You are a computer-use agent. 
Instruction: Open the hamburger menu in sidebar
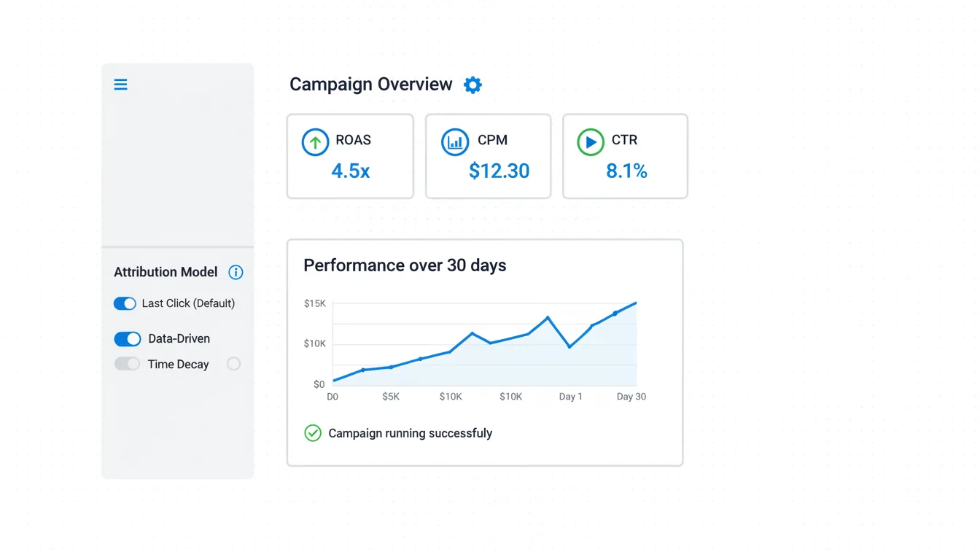(x=121, y=85)
